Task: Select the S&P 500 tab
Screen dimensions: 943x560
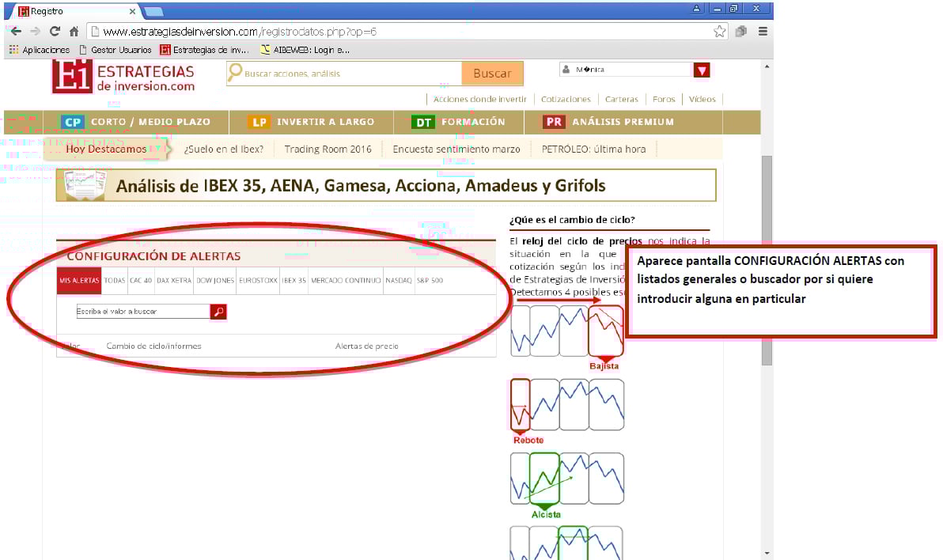Action: click(430, 281)
